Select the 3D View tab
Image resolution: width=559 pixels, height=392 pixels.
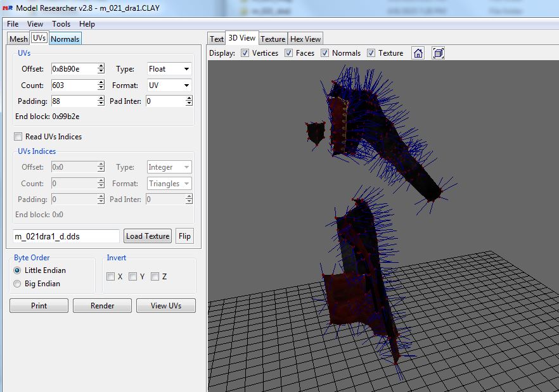(241, 38)
